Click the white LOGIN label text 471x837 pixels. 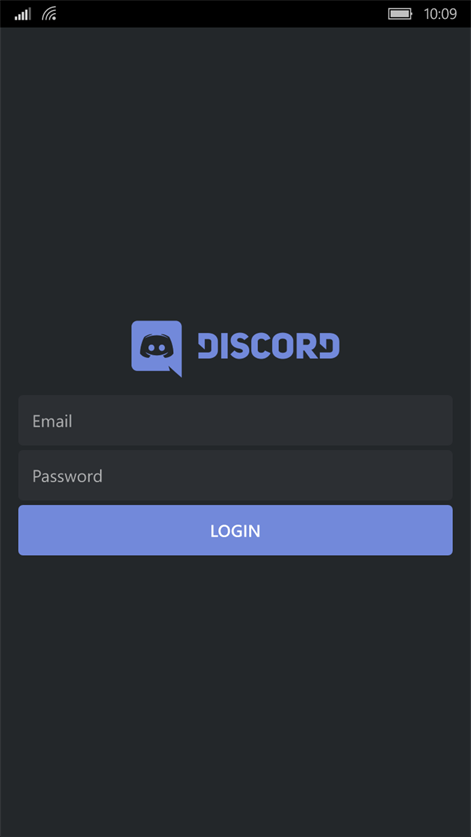pos(236,531)
